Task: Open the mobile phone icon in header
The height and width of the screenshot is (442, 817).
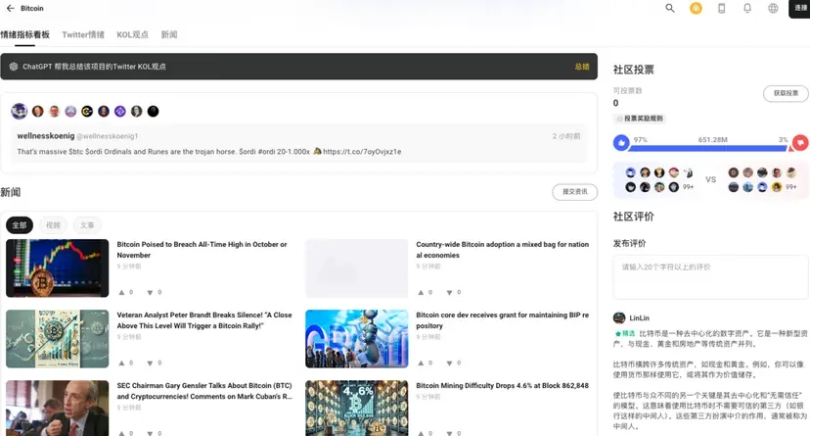Action: (x=721, y=8)
